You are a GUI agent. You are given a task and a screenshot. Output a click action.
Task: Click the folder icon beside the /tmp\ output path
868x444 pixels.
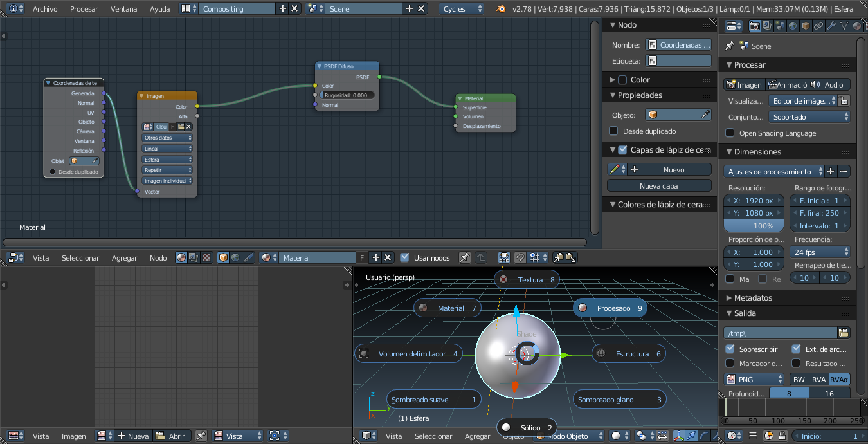click(844, 333)
